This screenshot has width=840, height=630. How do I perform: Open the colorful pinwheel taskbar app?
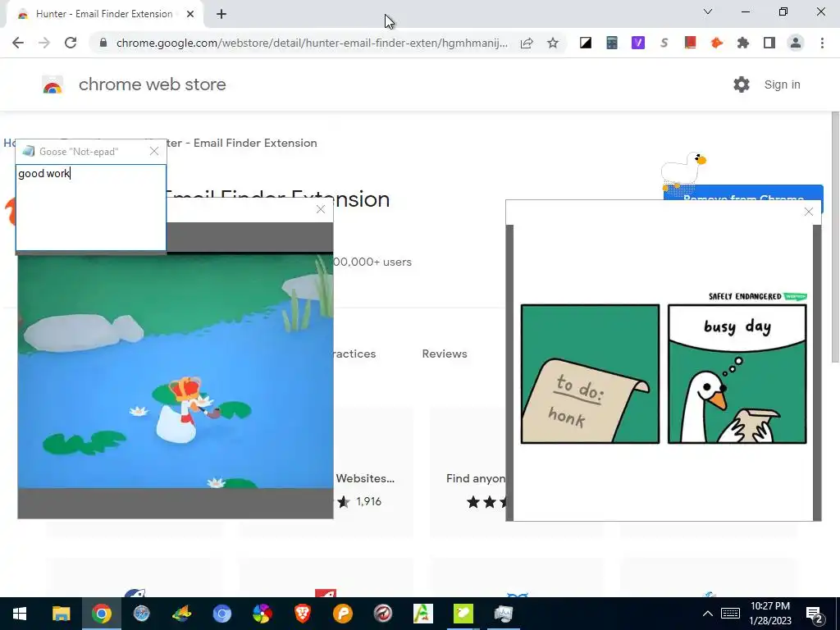(262, 614)
